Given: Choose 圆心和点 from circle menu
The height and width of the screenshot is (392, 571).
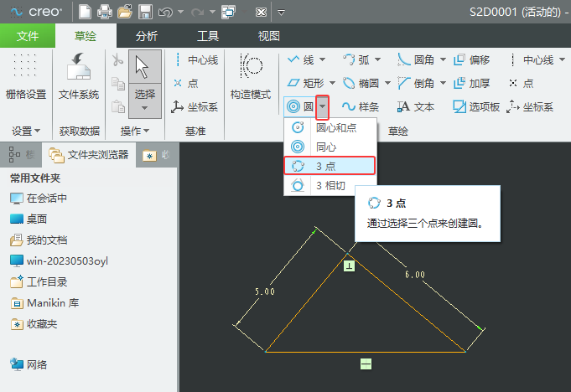Looking at the screenshot, I should tap(330, 127).
